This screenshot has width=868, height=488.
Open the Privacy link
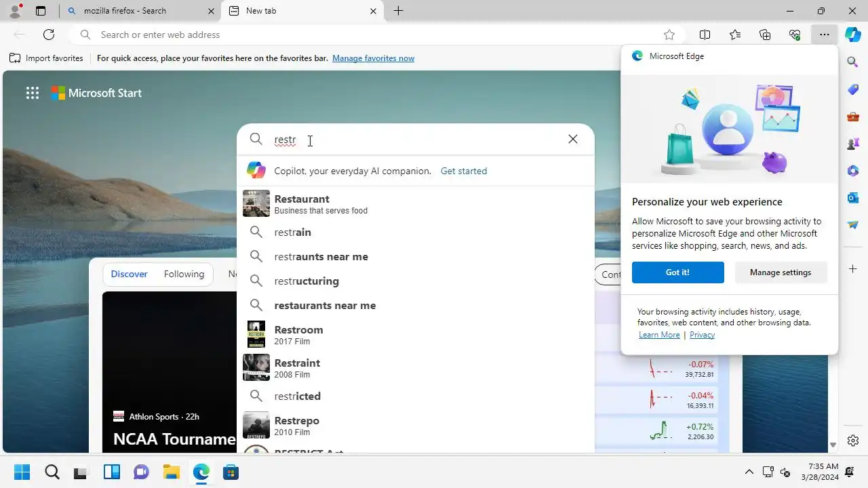tap(702, 335)
